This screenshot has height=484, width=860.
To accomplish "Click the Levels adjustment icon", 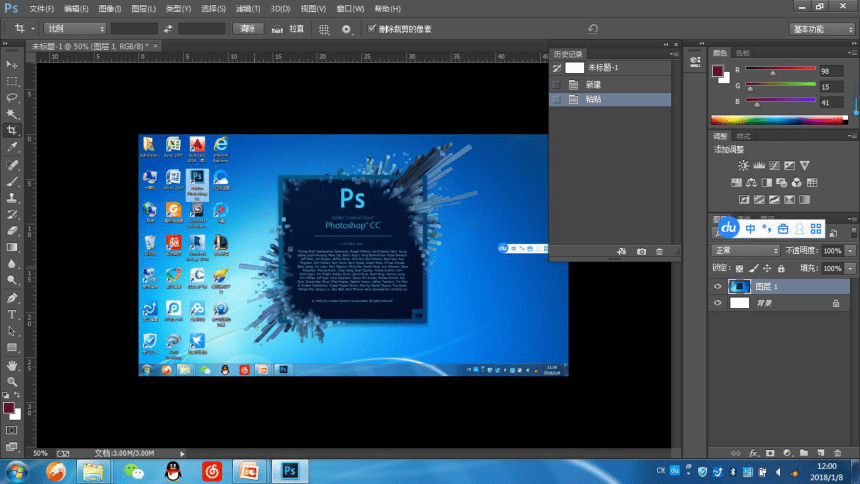I will pos(759,165).
